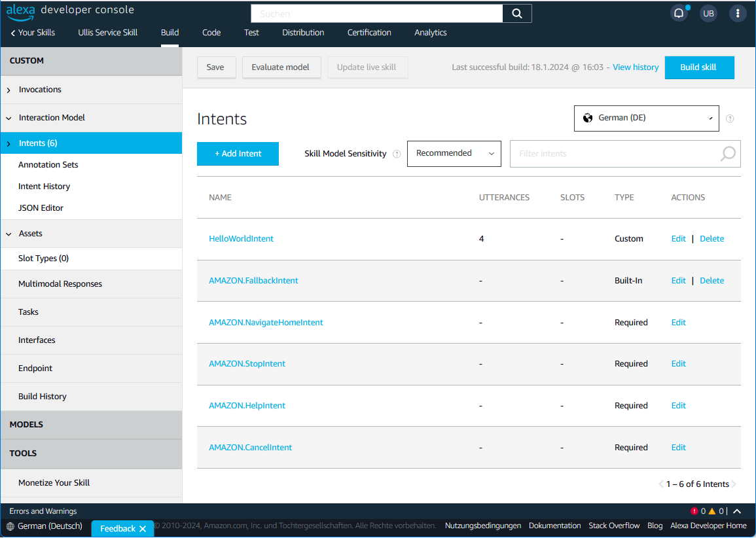Click the Save button
Viewport: 756px width, 538px height.
[x=215, y=67]
